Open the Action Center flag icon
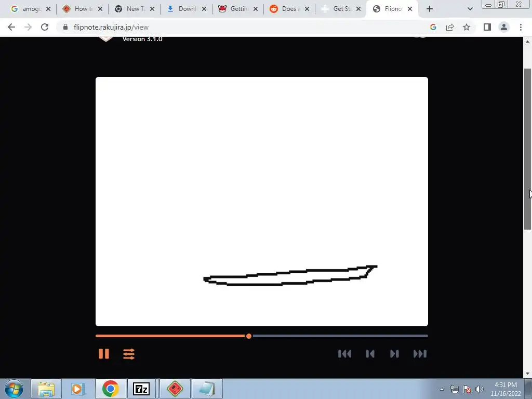This screenshot has height=399, width=532. 467,389
